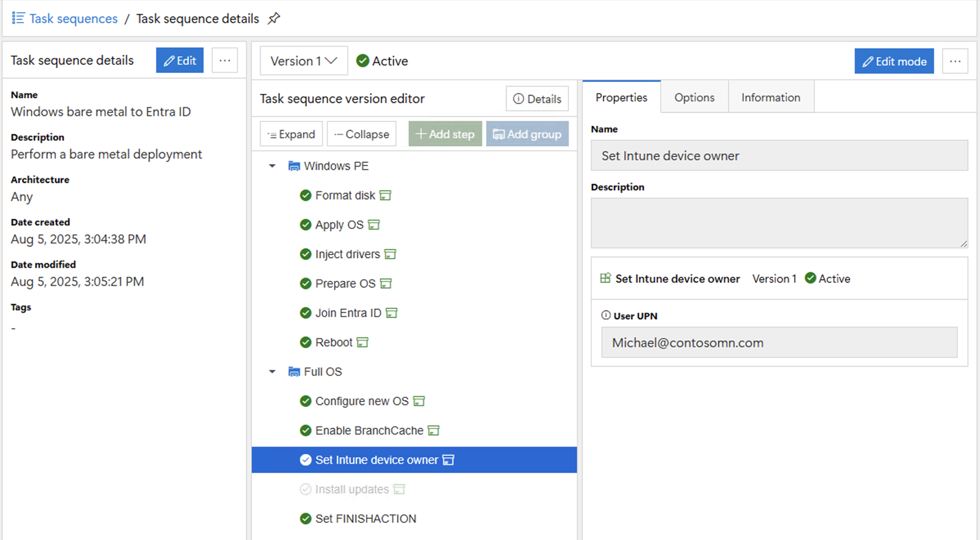Click the User UPN input field
Image resolution: width=980 pixels, height=540 pixels.
pyautogui.click(x=779, y=343)
